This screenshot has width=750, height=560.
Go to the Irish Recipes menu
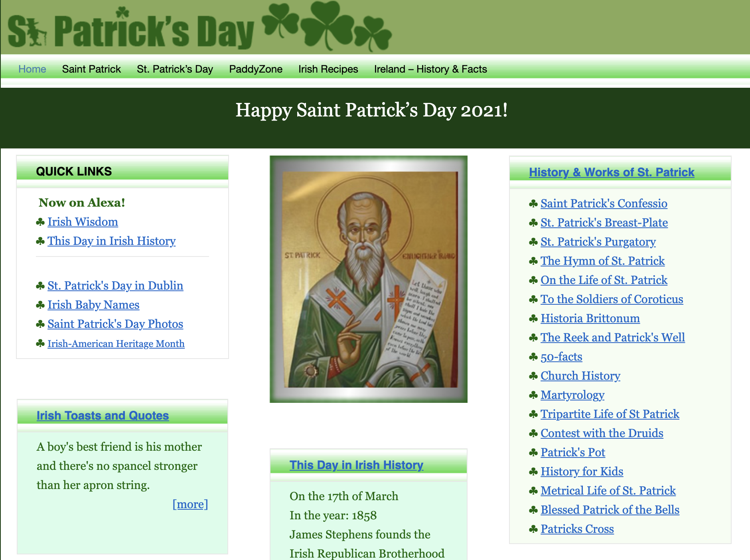click(x=328, y=69)
